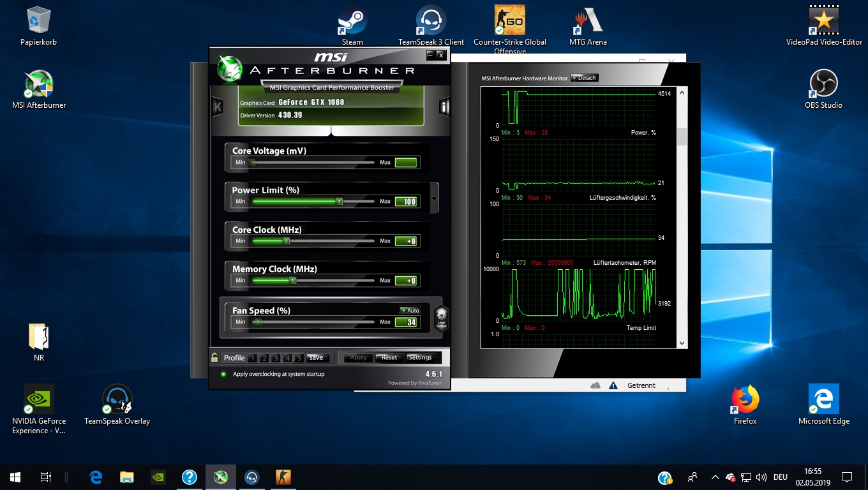This screenshot has height=490, width=868.
Task: Select profile slot 1
Action: [253, 358]
